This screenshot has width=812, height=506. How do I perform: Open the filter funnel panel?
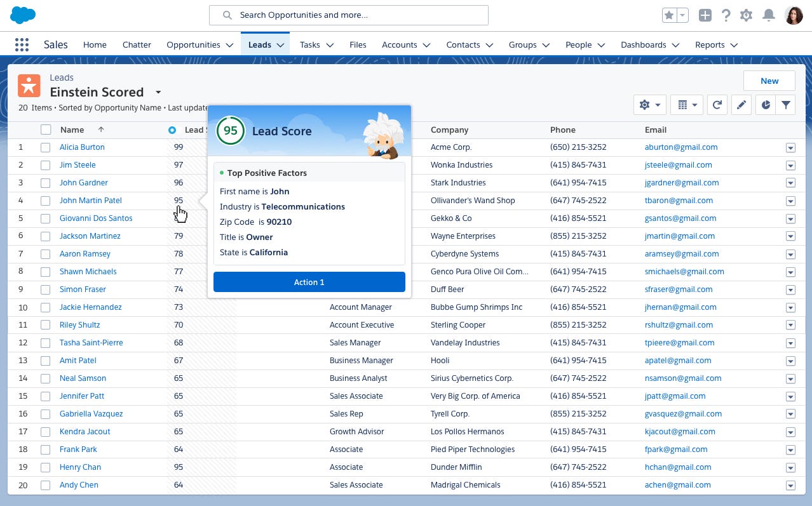pyautogui.click(x=786, y=105)
